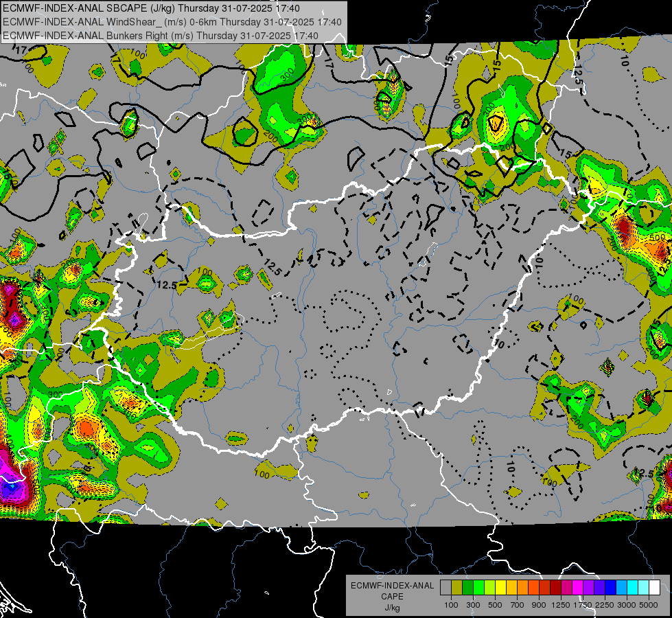Click the 900 tick label in the legend
This screenshot has width=672, height=618.
(x=539, y=605)
